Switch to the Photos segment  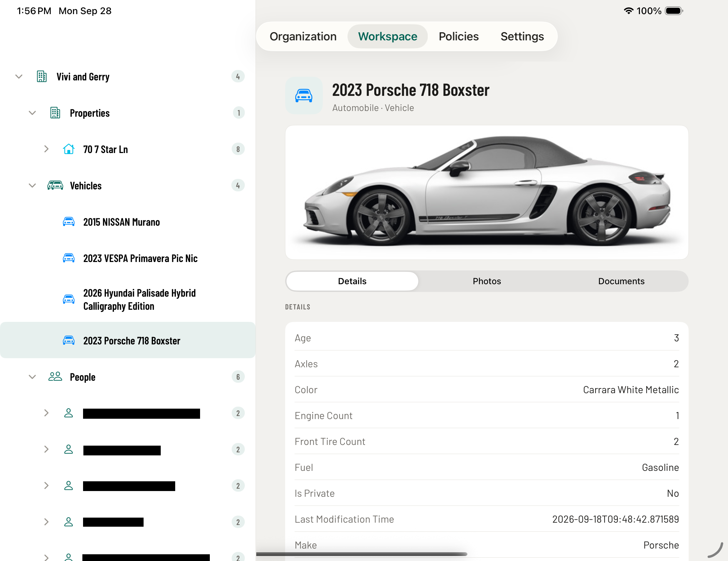(x=487, y=281)
